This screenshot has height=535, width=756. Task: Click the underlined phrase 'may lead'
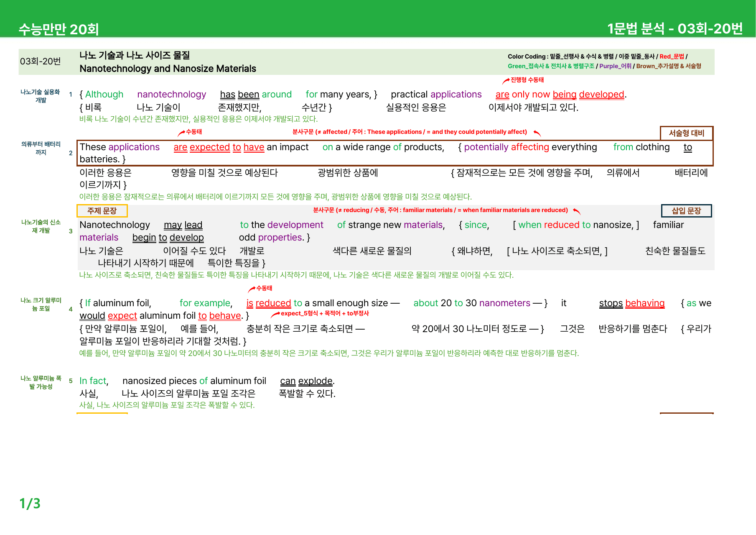(x=183, y=225)
